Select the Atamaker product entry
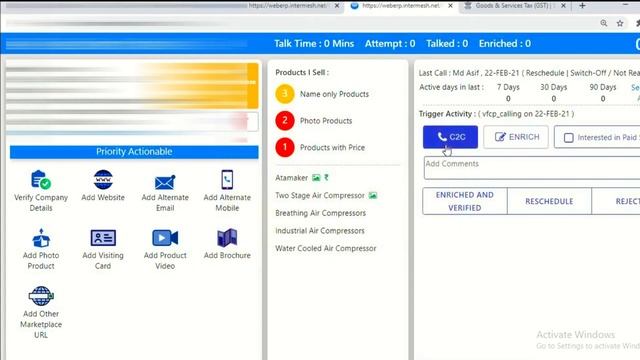 click(x=291, y=178)
